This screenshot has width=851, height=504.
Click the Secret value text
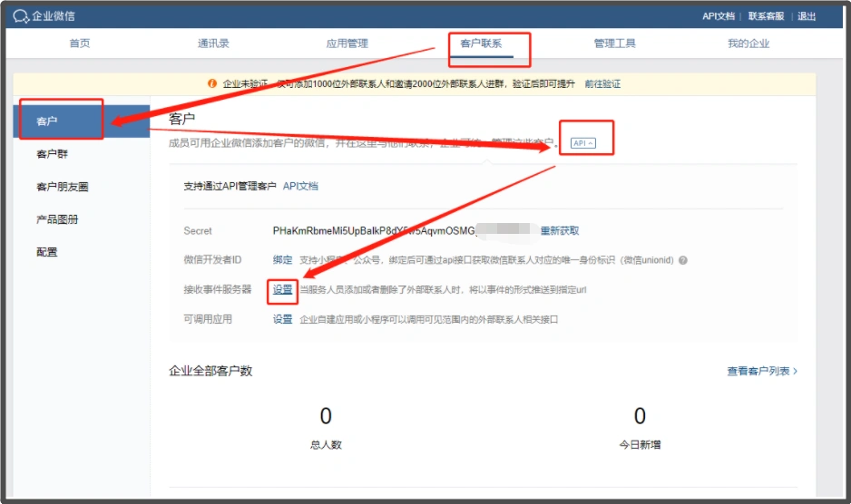pyautogui.click(x=375, y=230)
